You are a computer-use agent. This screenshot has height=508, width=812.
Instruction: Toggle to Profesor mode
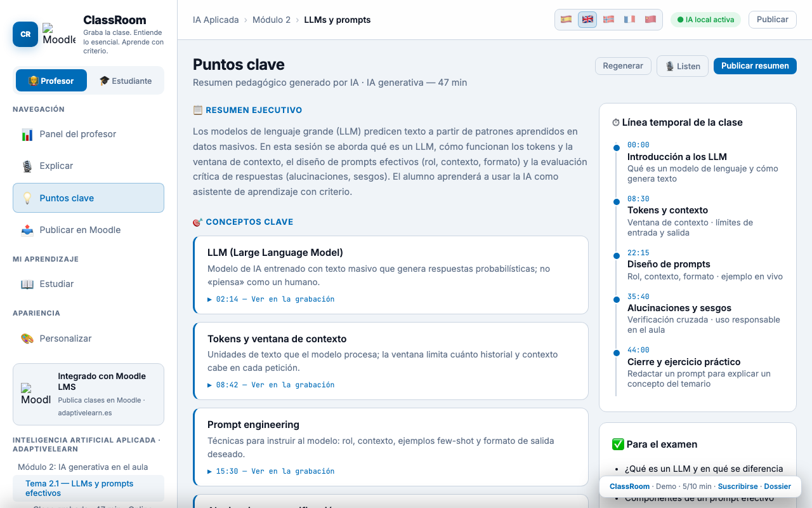coord(51,81)
